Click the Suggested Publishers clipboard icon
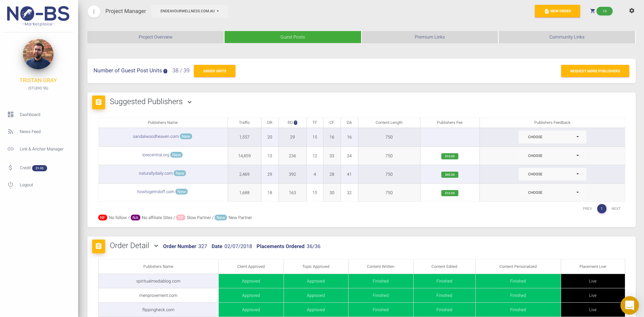Viewport: 644px width, 317px height. click(x=99, y=102)
